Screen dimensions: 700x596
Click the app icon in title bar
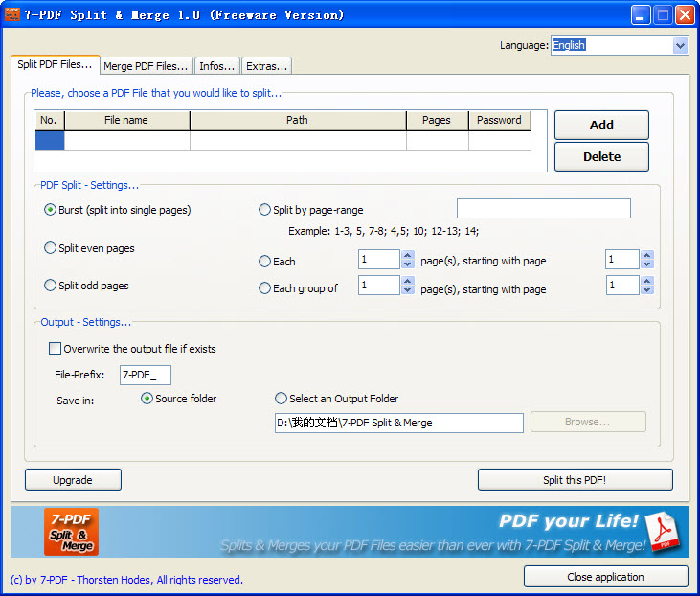12,14
